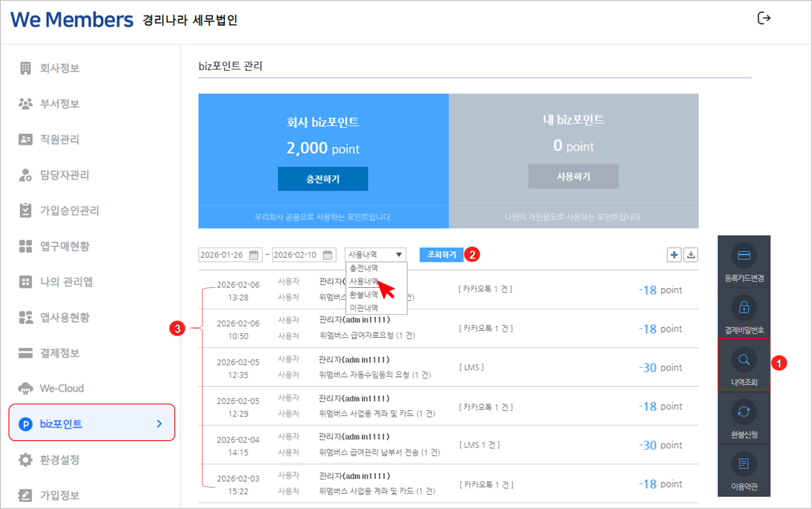
Task: Open We-Cloud sidebar item
Action: point(61,388)
